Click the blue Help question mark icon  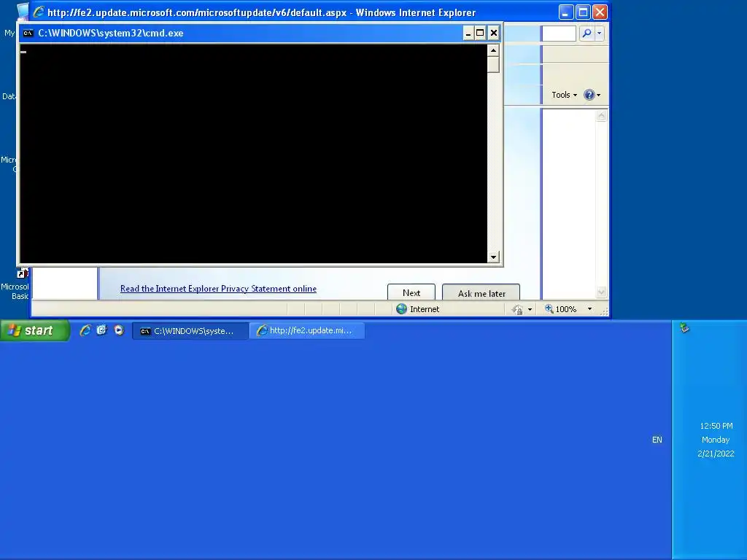click(589, 95)
